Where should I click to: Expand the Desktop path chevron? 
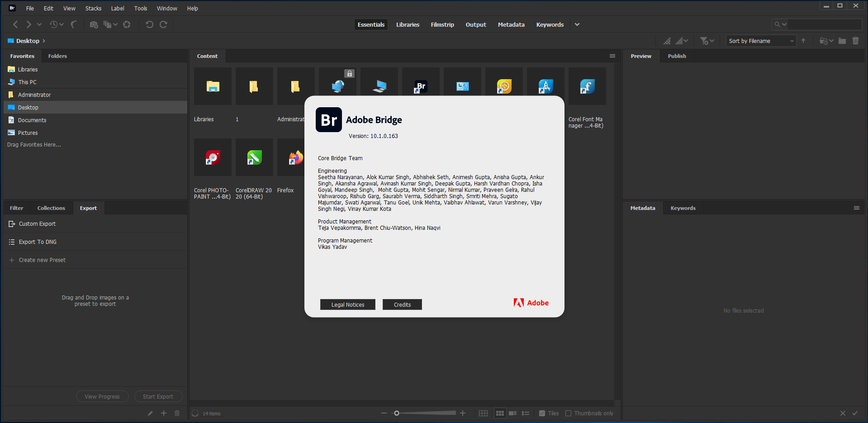coord(44,41)
